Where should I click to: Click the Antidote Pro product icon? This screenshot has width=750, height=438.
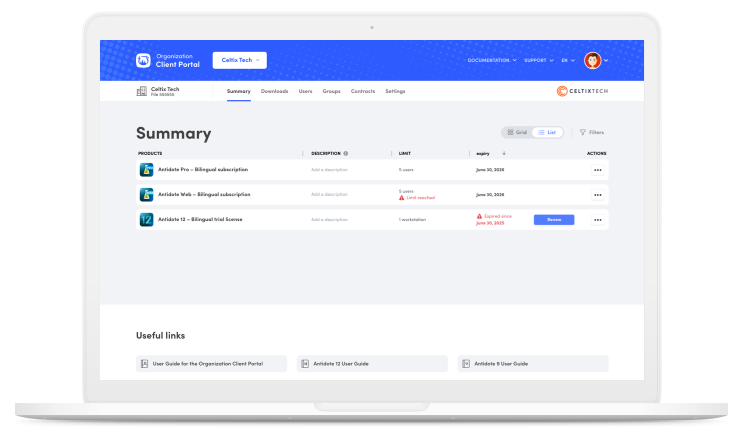pyautogui.click(x=145, y=169)
